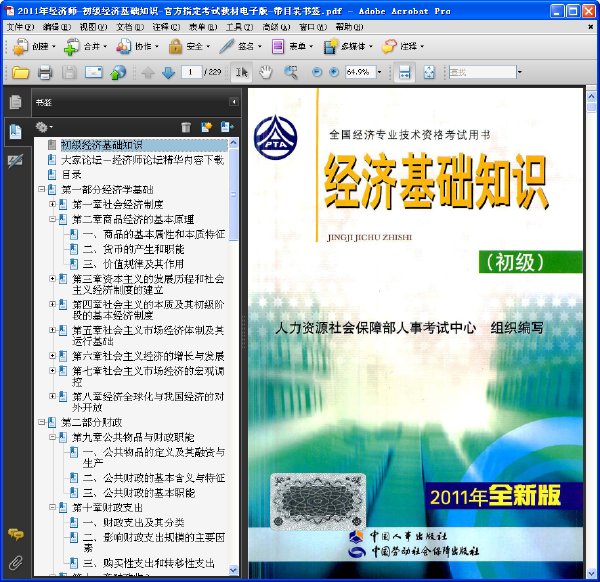
Task: Open the Attachments paperclip panel
Action: click(x=16, y=562)
